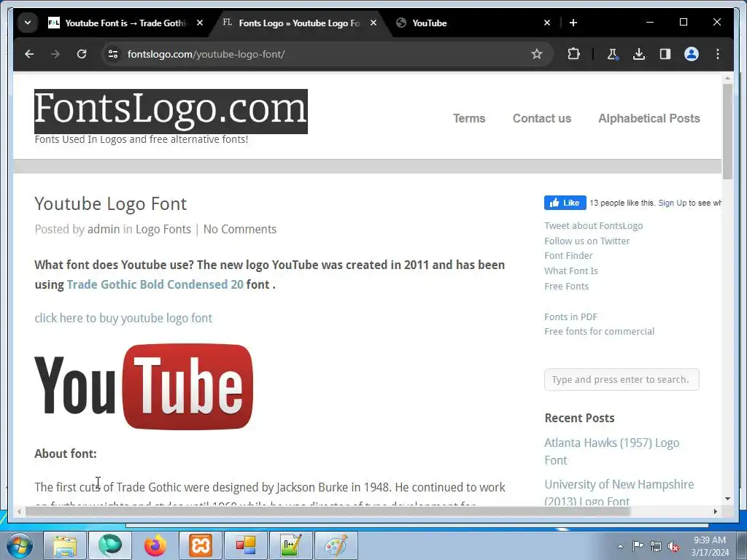Open the network tray icon

tap(656, 546)
